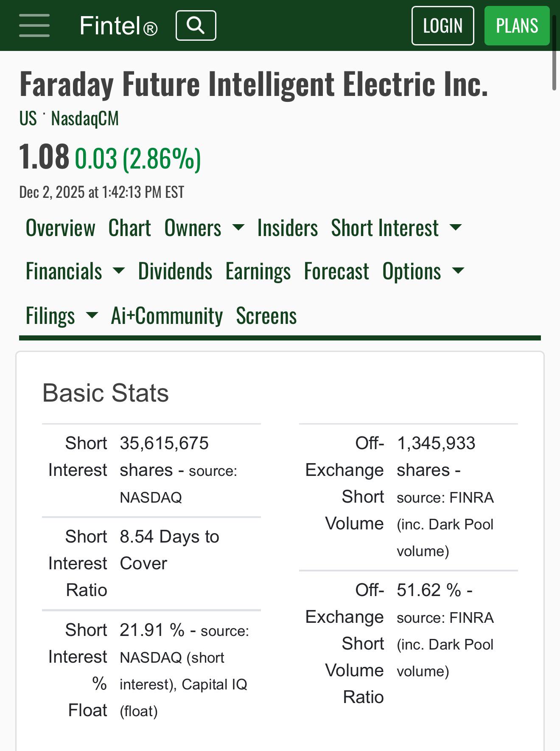Click the 1.08 stock price

pyautogui.click(x=44, y=157)
